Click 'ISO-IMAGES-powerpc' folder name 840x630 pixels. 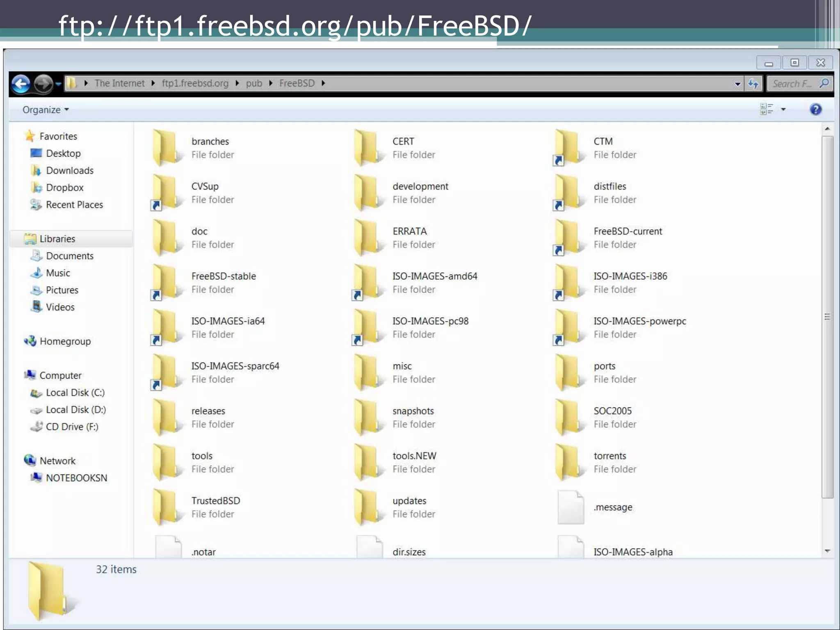pyautogui.click(x=640, y=321)
